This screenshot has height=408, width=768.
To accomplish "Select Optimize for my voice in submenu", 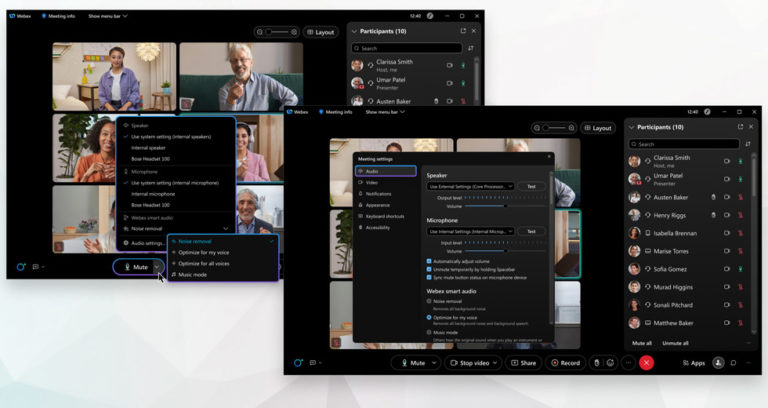I will (204, 252).
